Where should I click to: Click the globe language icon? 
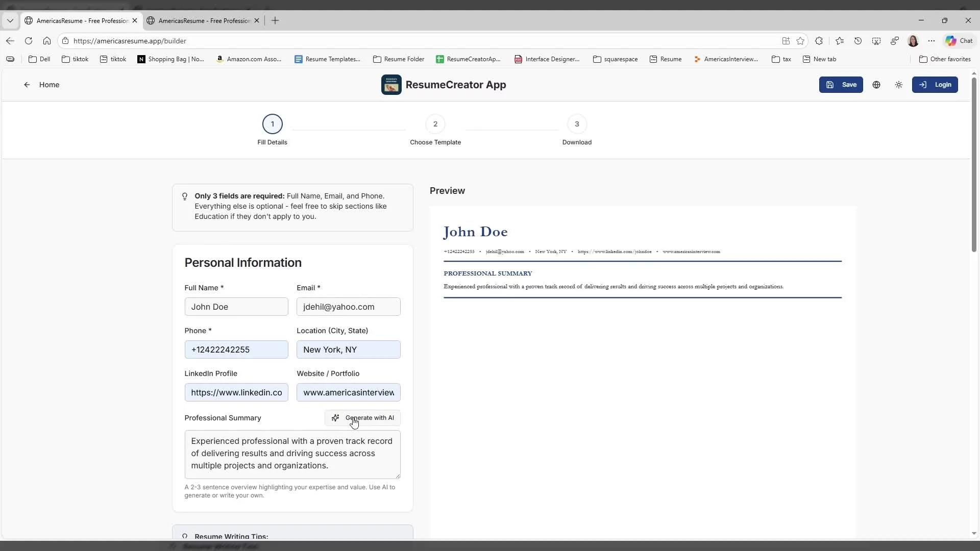point(876,85)
